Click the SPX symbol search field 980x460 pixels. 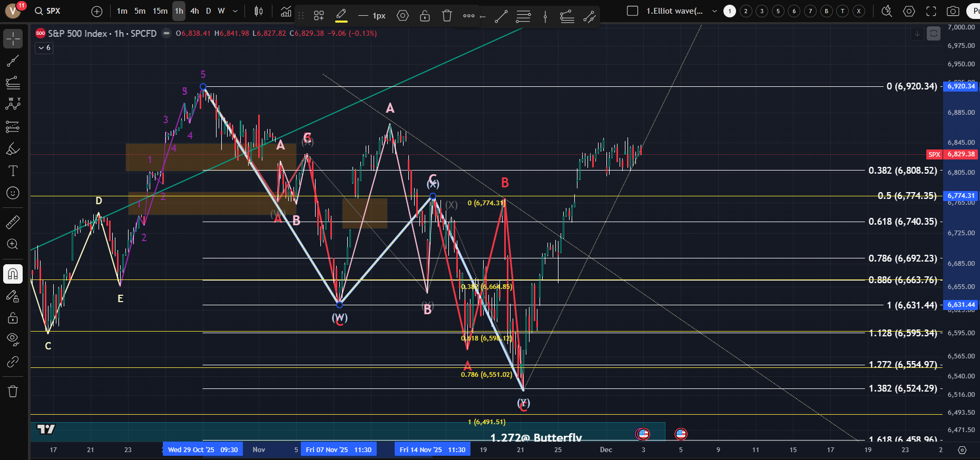tap(53, 11)
